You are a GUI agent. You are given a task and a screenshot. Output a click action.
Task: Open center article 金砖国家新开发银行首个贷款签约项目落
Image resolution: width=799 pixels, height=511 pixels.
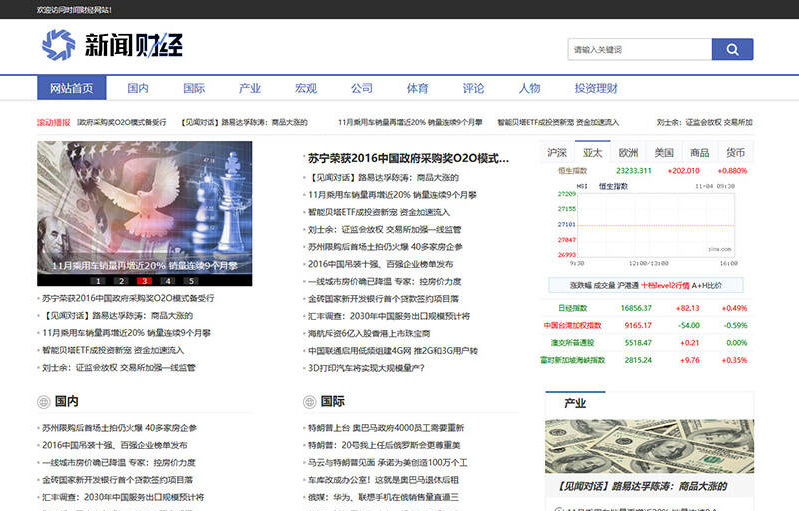tap(383, 299)
